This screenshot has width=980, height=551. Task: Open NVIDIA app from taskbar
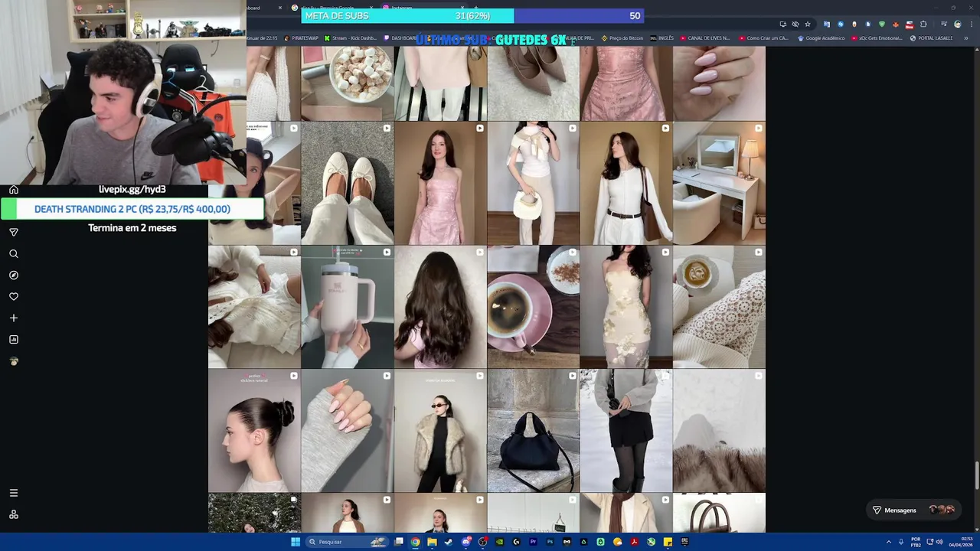pyautogui.click(x=499, y=542)
